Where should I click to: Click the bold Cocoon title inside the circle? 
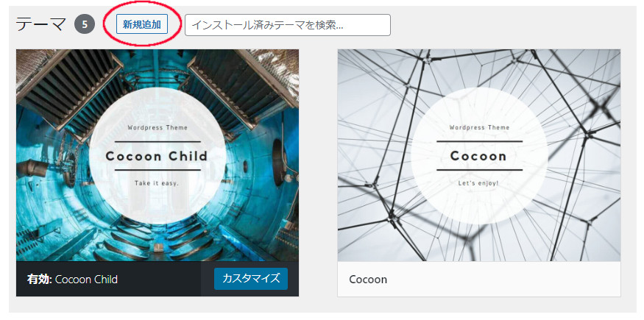point(479,156)
